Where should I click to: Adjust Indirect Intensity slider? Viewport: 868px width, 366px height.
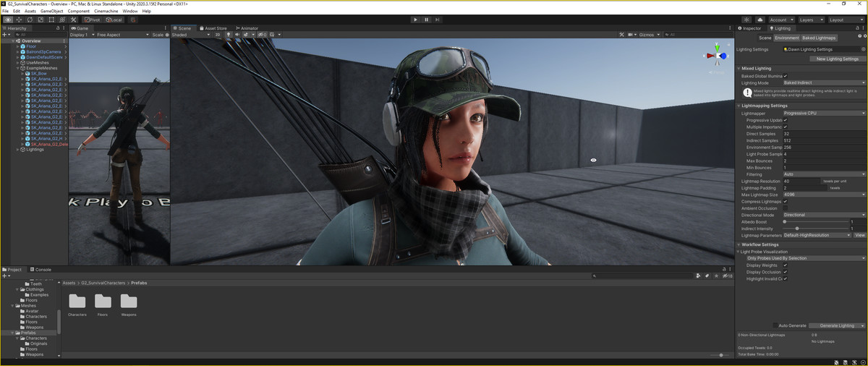click(x=816, y=229)
